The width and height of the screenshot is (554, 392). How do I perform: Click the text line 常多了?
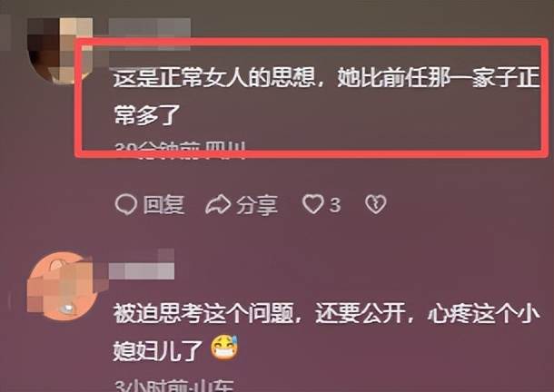147,114
